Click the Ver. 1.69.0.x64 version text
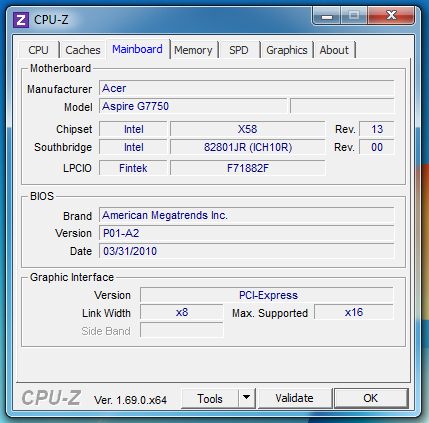Image resolution: width=429 pixels, height=423 pixels. 130,400
